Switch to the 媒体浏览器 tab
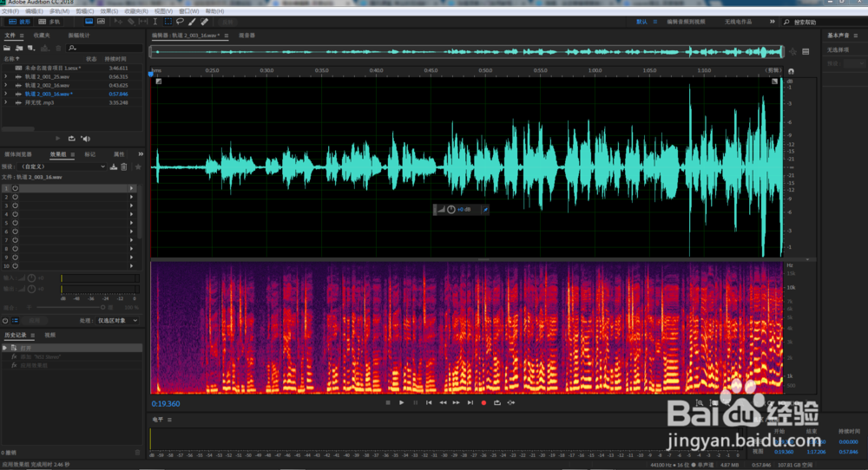868x470 pixels. click(x=18, y=154)
